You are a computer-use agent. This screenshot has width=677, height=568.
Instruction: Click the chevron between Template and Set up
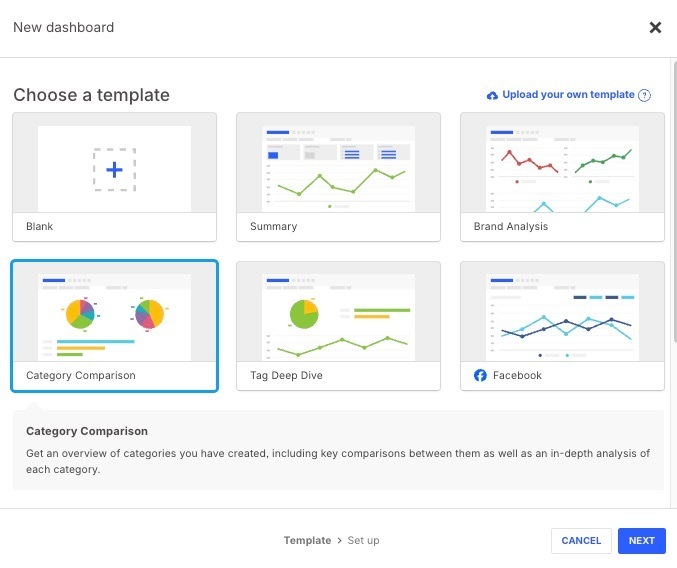coord(339,540)
